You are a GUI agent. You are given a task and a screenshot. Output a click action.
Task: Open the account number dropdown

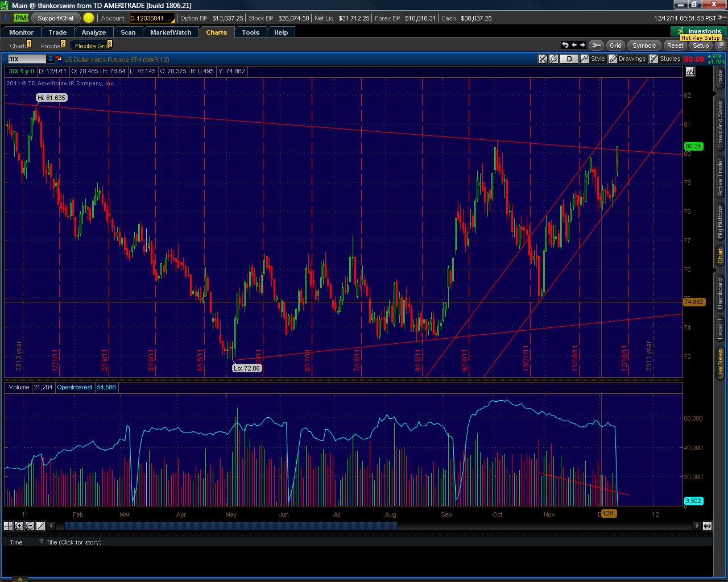click(152, 18)
